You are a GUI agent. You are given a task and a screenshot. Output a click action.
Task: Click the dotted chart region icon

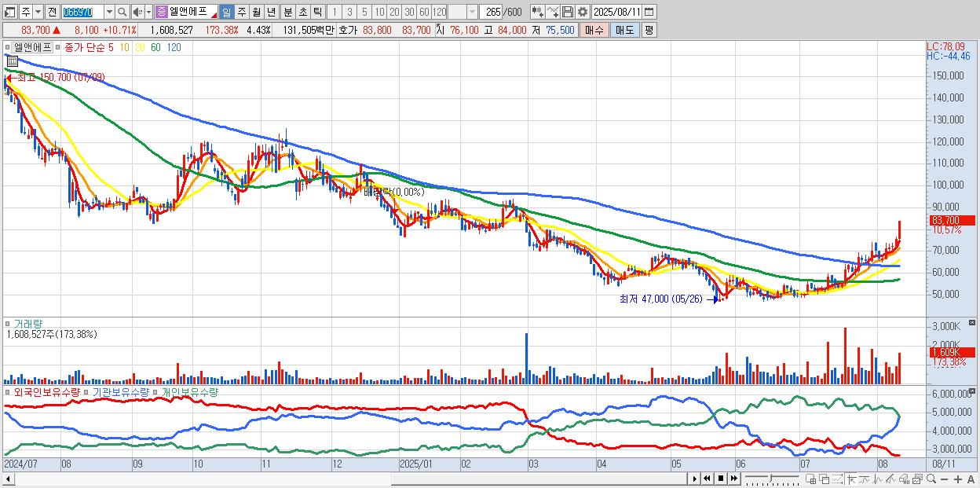[x=837, y=479]
